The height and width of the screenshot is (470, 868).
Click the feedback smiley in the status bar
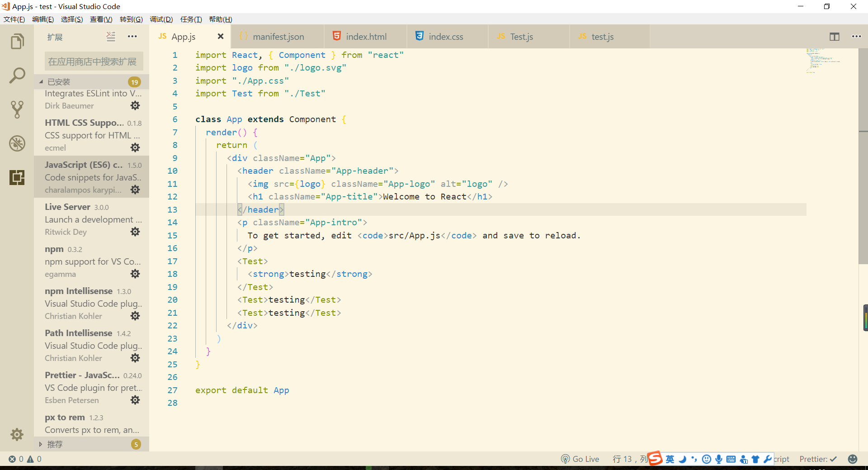pos(854,459)
